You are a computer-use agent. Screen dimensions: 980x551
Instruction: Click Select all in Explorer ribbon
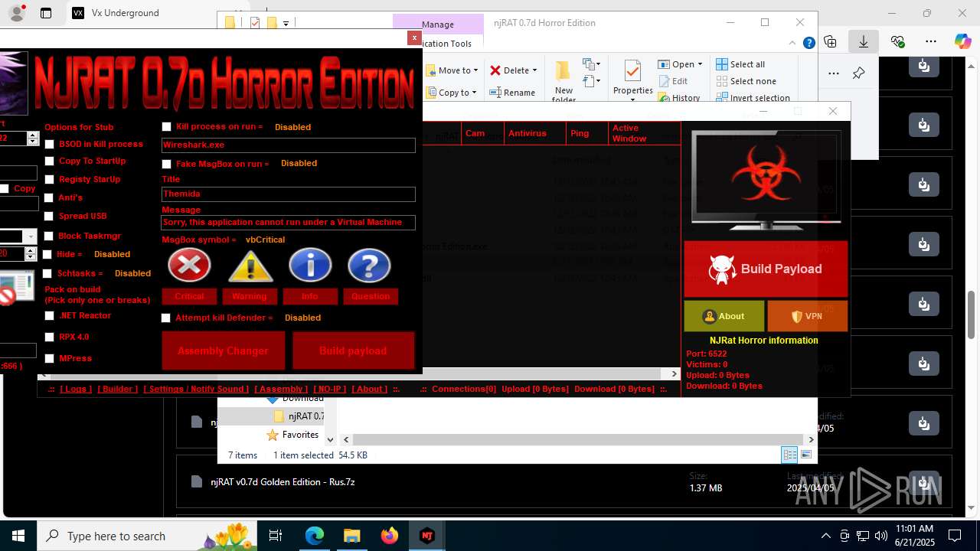coord(740,64)
